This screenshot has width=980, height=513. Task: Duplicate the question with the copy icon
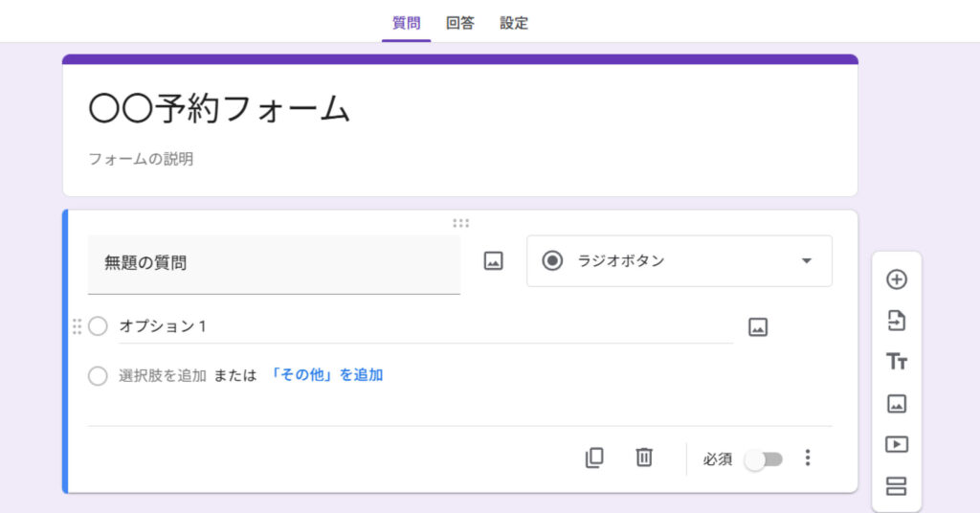pyautogui.click(x=594, y=458)
